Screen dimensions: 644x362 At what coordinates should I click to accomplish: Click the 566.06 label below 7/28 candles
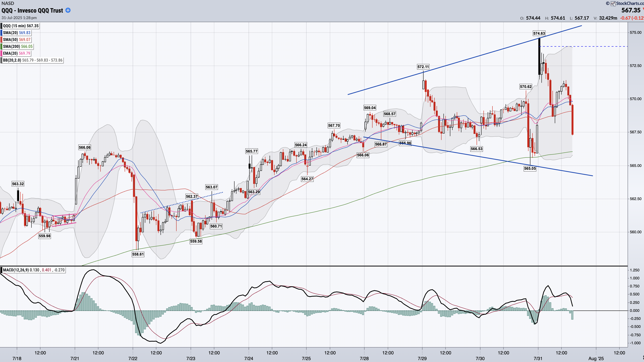pos(363,155)
